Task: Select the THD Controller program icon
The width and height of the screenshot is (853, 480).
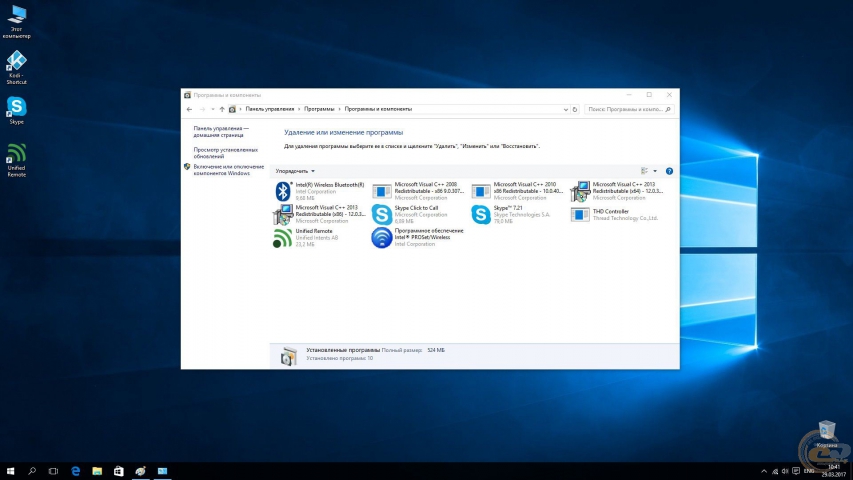Action: click(579, 214)
